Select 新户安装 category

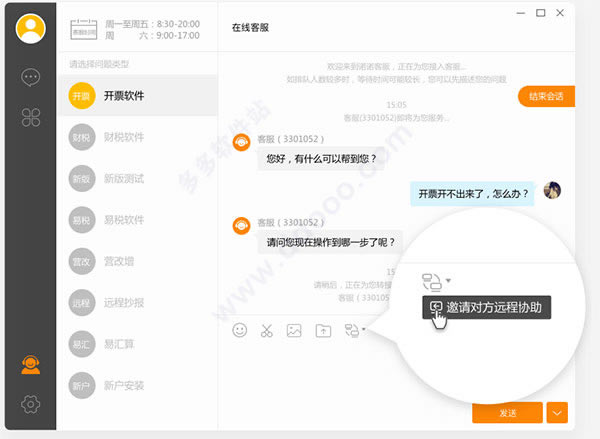click(137, 385)
